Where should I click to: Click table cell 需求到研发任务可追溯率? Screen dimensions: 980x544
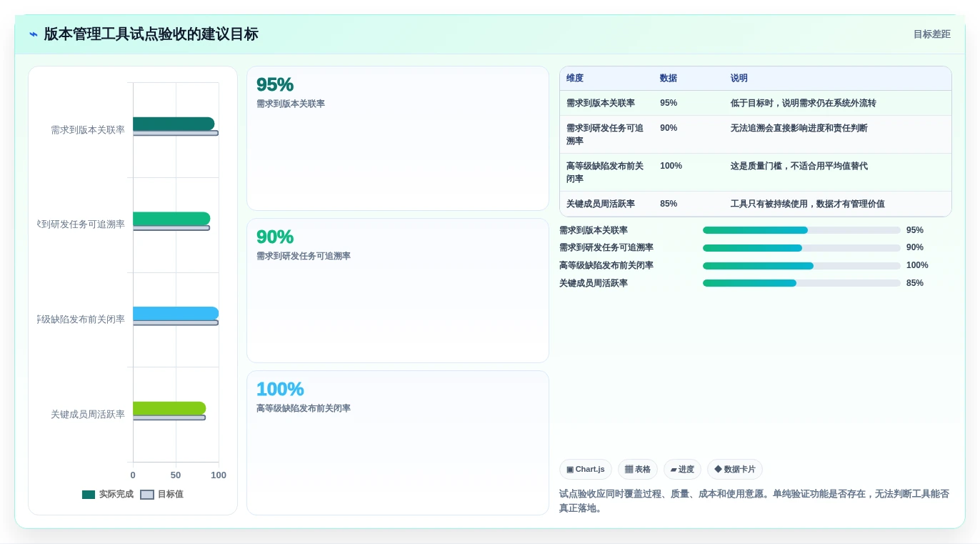coord(605,134)
